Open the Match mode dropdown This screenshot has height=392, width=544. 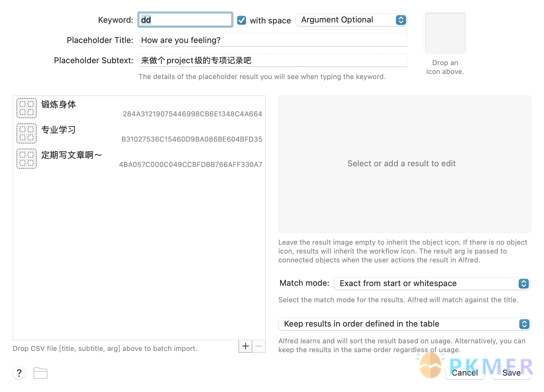click(x=432, y=284)
